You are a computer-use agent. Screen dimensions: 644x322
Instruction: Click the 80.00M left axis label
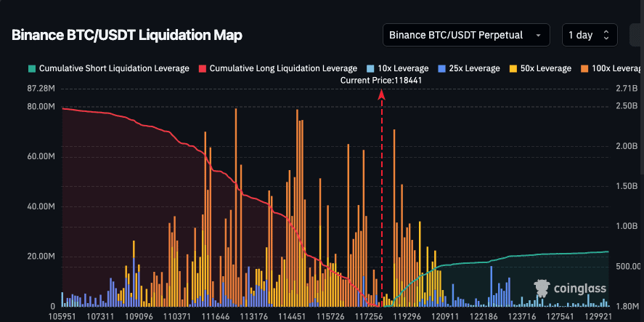[x=41, y=107]
